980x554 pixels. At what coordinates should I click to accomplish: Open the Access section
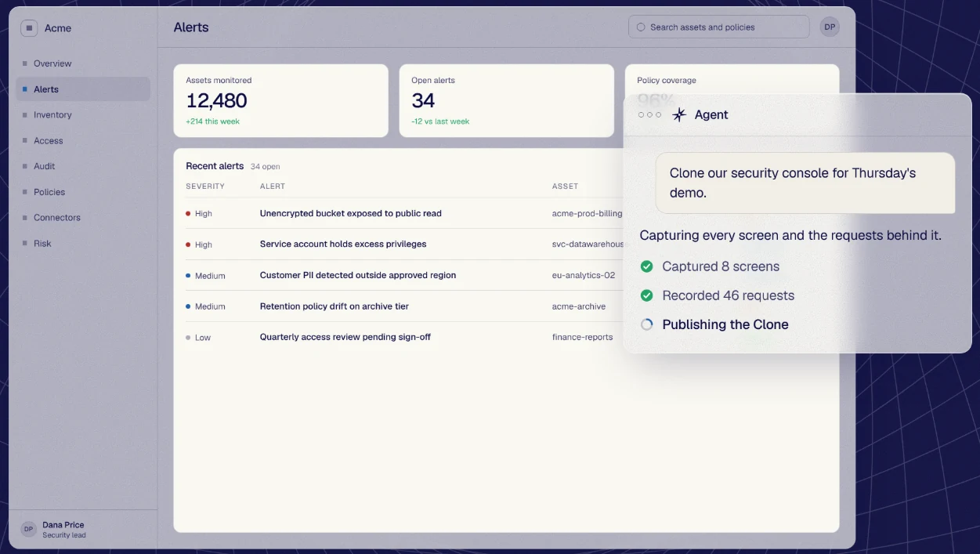(83, 140)
